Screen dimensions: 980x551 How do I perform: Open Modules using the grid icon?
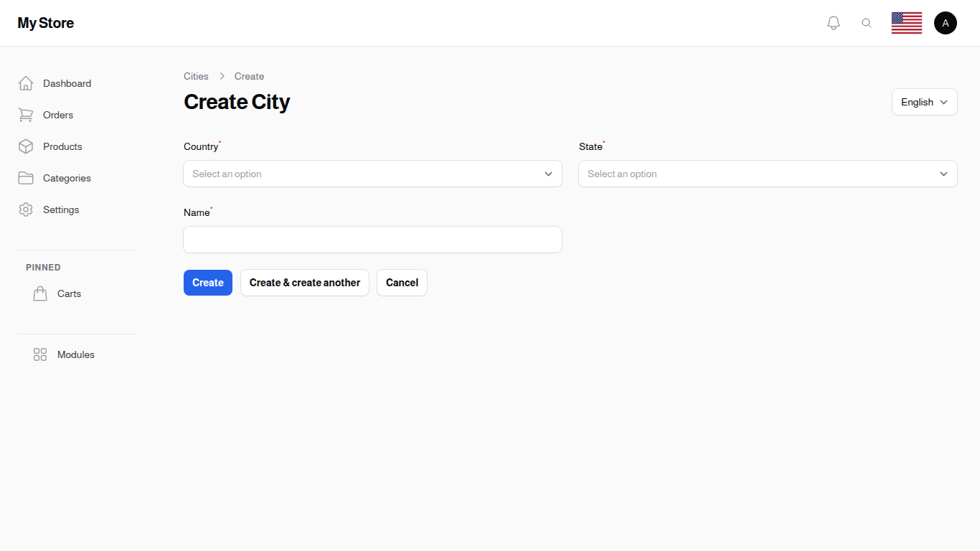[x=39, y=354]
